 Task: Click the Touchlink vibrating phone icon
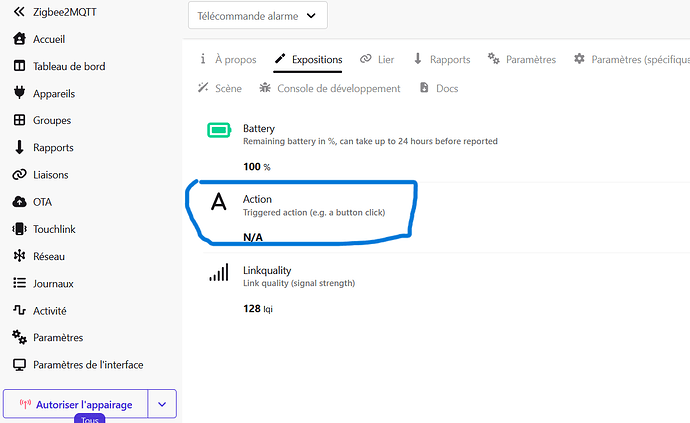tap(19, 229)
